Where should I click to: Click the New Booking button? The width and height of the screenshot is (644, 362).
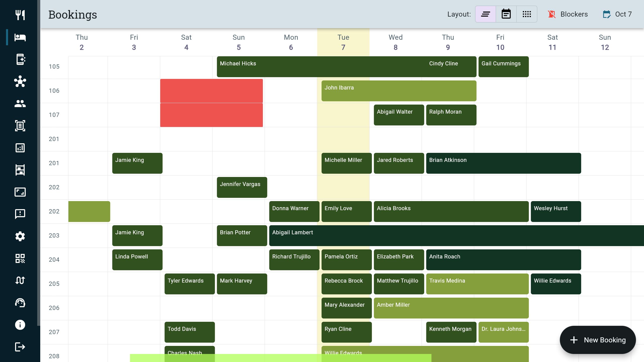(x=598, y=340)
